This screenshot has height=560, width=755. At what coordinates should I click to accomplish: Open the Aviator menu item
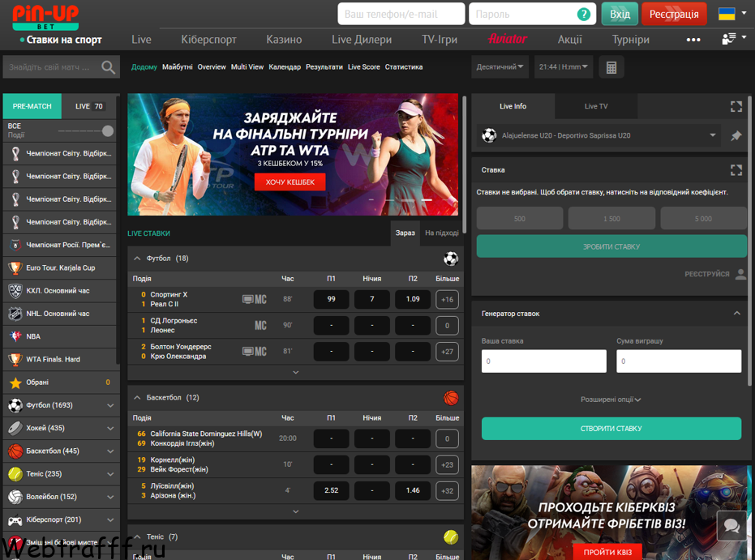click(x=508, y=39)
